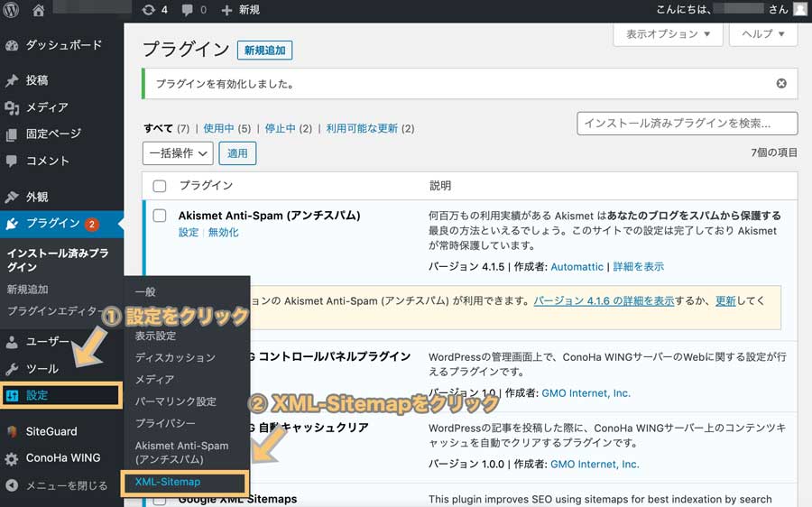The height and width of the screenshot is (507, 812).
Task: Expand the 表示オプション panel
Action: pos(668,34)
